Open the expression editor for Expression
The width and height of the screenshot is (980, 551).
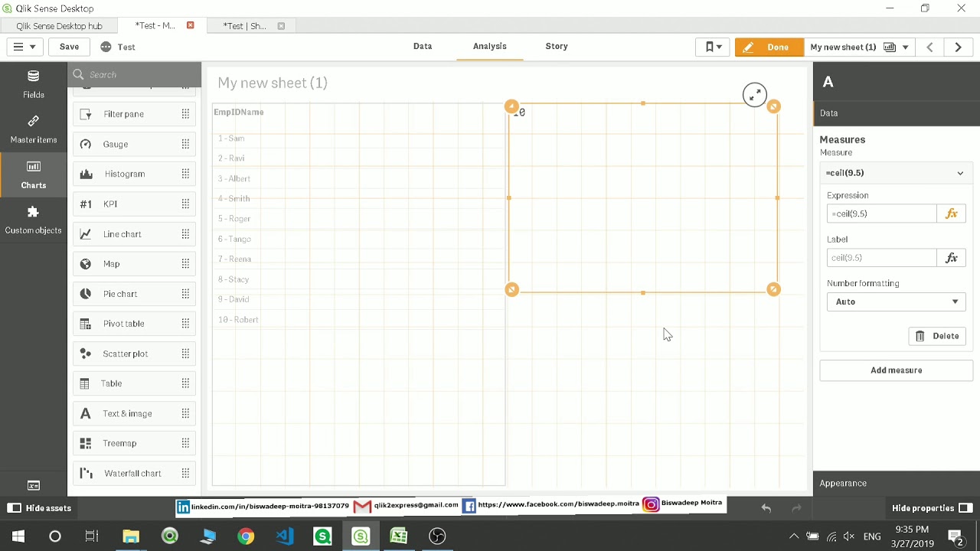point(951,214)
